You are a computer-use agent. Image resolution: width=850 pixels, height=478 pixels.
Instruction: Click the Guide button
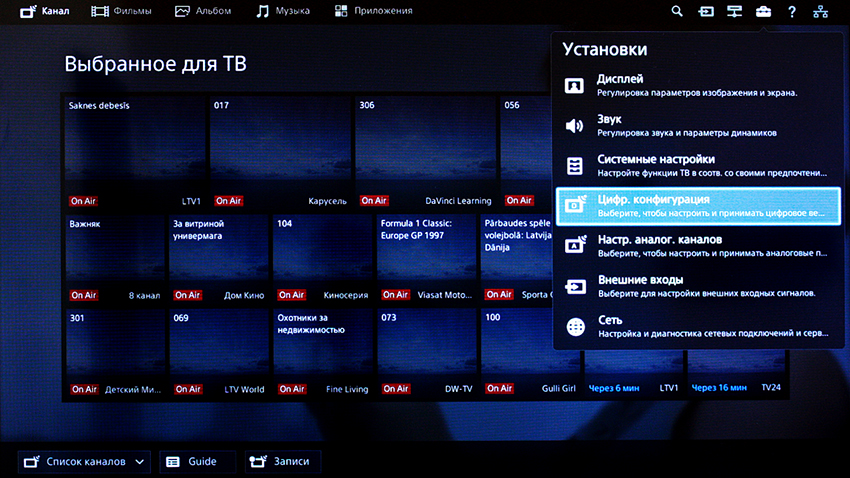click(x=192, y=461)
